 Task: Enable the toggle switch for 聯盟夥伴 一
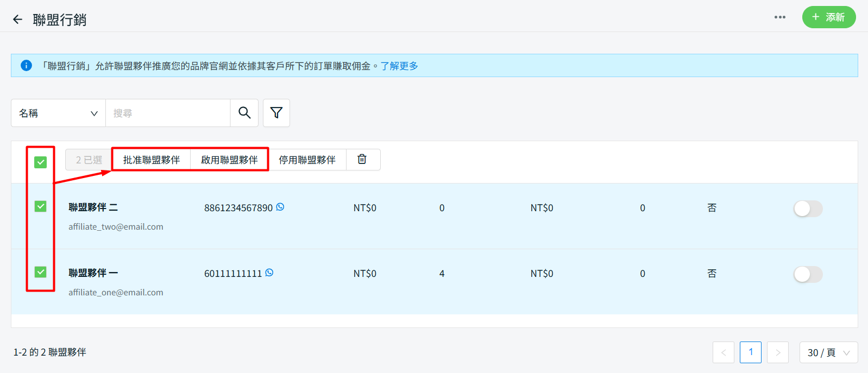click(808, 274)
